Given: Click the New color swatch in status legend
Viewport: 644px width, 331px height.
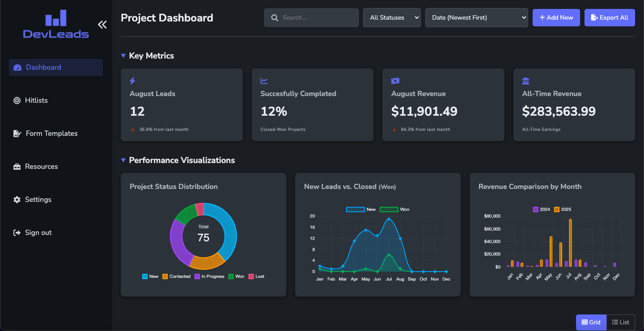Looking at the screenshot, I should click(145, 277).
